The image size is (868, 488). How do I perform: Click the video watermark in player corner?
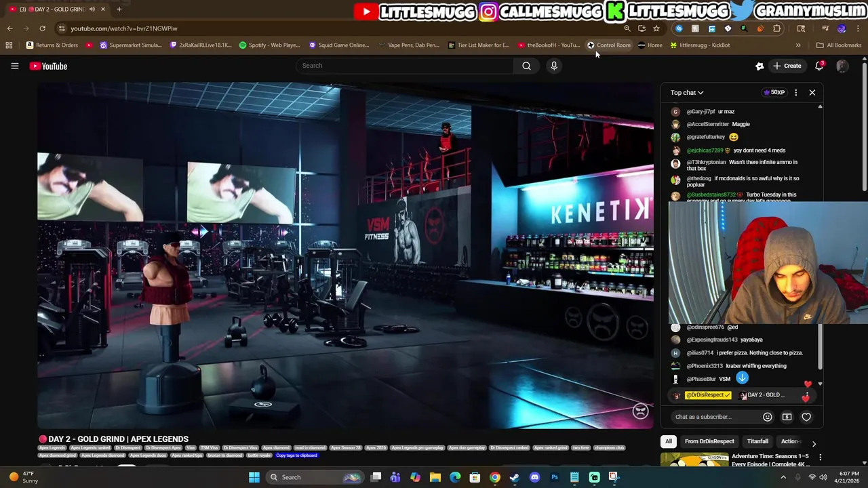[640, 411]
